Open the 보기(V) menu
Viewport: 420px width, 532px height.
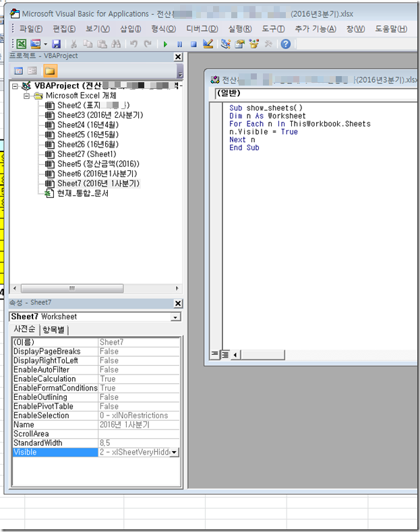coord(98,29)
